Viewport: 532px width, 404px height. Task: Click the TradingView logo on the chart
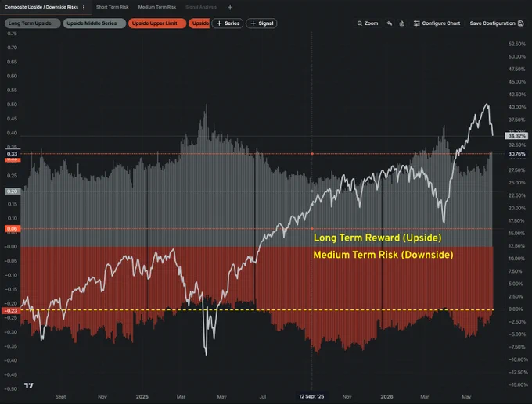[x=29, y=385]
